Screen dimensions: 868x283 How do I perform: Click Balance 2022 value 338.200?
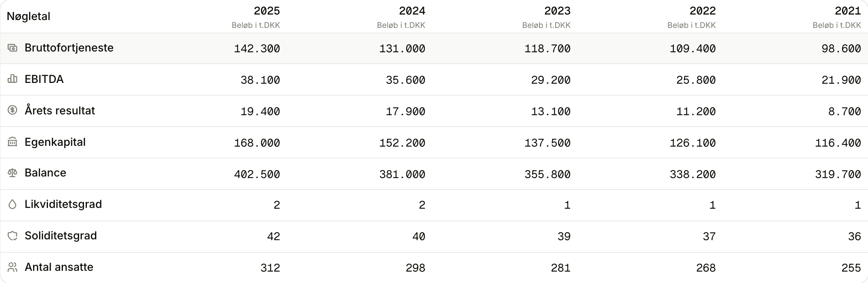(693, 175)
